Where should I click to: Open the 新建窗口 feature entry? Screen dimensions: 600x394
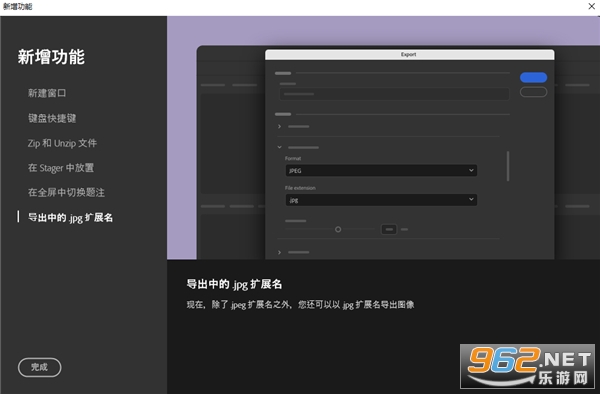[47, 93]
